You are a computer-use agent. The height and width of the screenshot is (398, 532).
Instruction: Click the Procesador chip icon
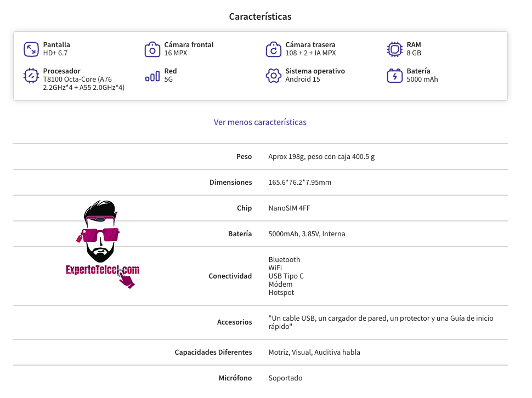click(x=31, y=76)
